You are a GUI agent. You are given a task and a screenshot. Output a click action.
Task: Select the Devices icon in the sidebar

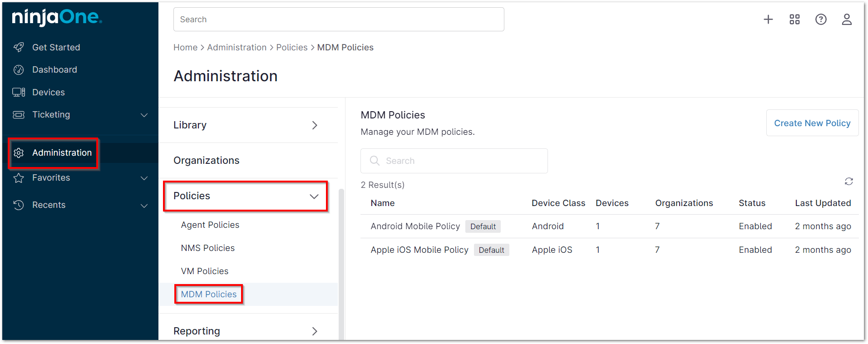pos(18,92)
